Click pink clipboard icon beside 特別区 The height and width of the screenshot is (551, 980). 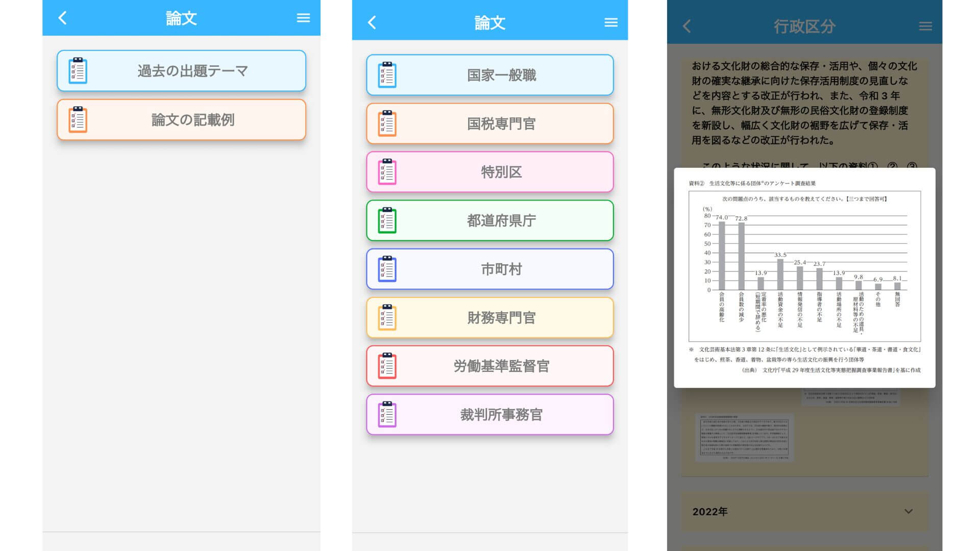point(387,172)
